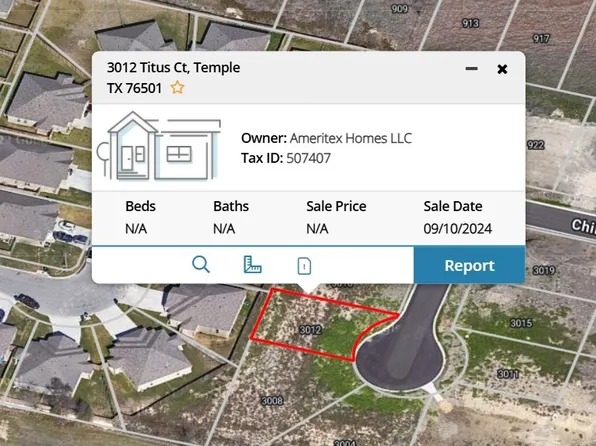Click the Sale Price N/A value
This screenshot has height=446, width=596.
pyautogui.click(x=317, y=229)
